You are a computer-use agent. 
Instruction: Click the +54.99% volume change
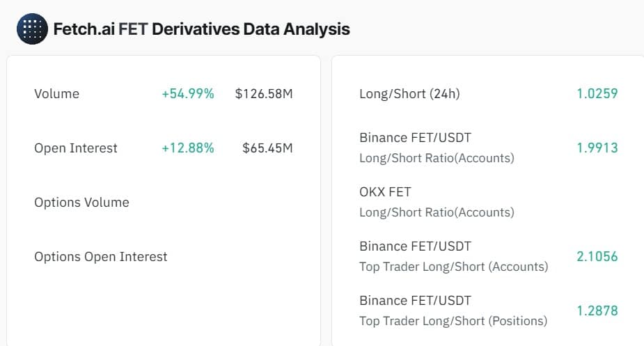[187, 93]
